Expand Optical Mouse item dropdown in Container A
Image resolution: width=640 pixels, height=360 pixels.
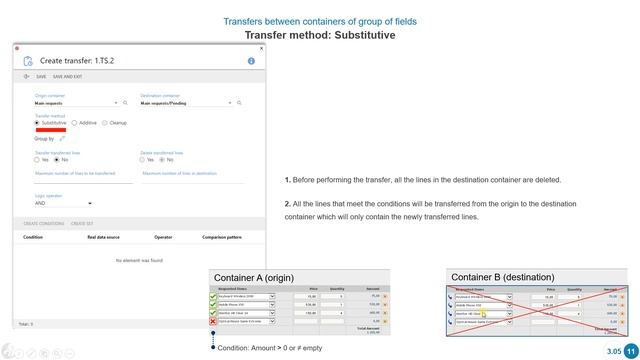[272, 321]
